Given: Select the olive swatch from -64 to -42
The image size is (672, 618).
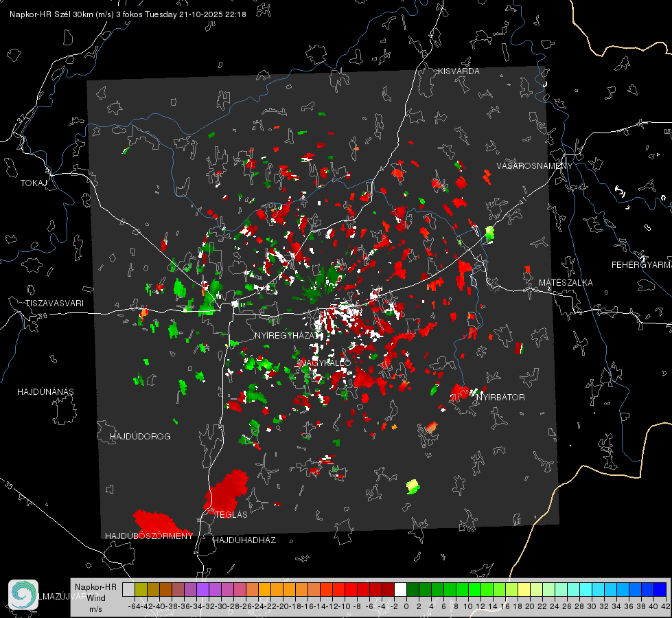Looking at the screenshot, I should (141, 589).
